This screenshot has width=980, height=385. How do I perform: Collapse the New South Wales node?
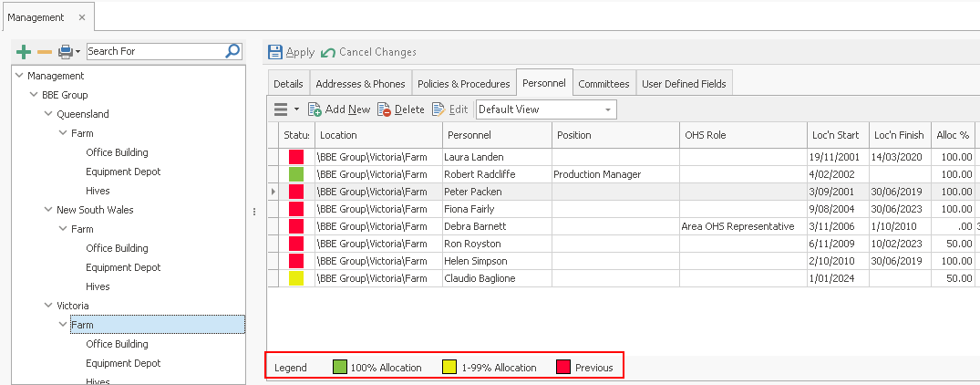pos(48,210)
